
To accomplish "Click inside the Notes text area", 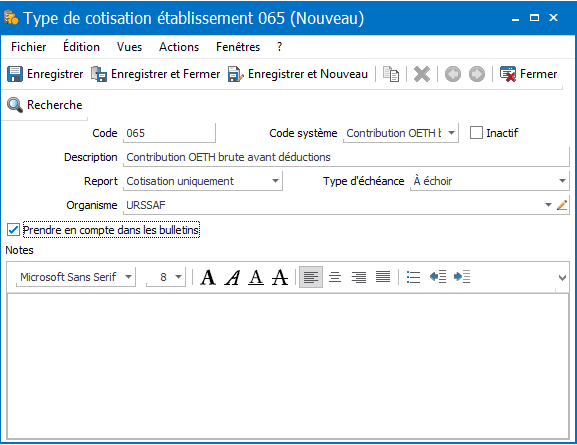I will click(x=288, y=366).
